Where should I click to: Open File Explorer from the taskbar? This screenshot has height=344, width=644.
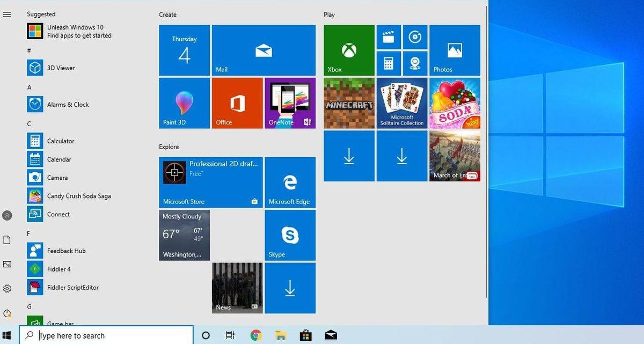[x=281, y=335]
